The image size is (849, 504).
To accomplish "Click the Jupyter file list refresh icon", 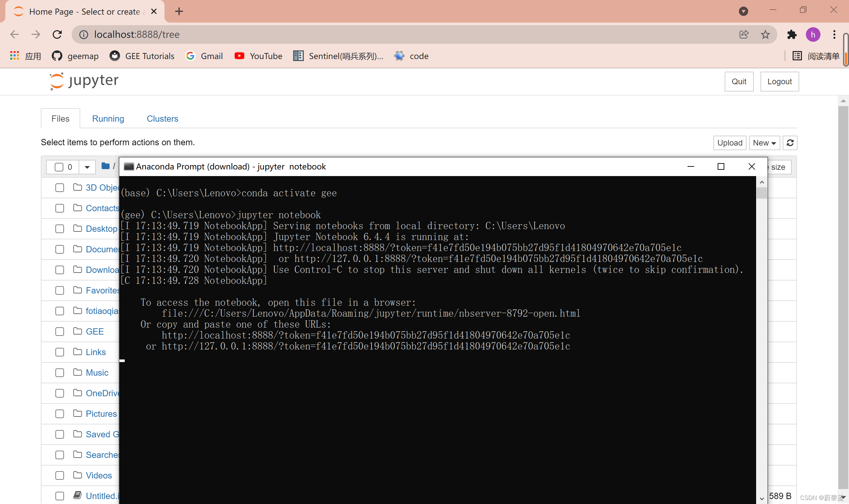I will click(790, 143).
